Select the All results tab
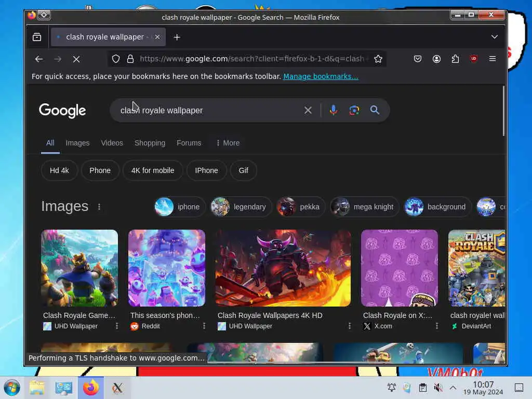 pyautogui.click(x=50, y=143)
